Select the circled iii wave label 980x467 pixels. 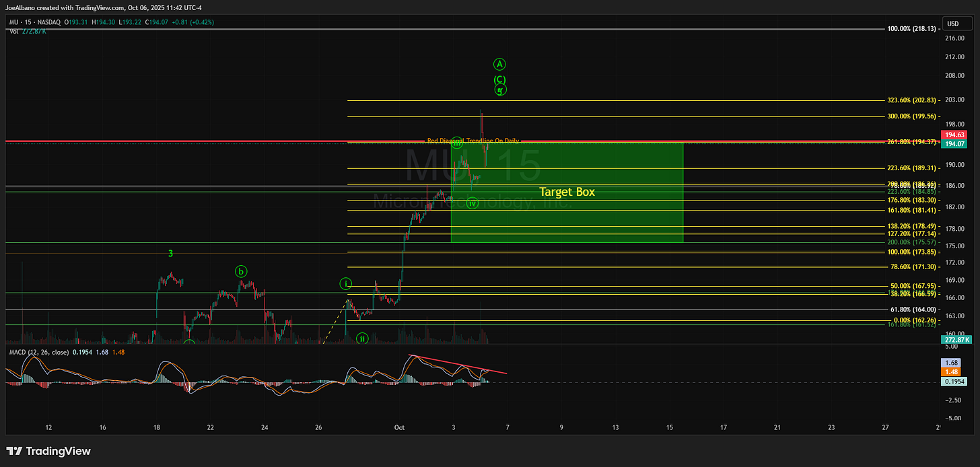point(457,143)
